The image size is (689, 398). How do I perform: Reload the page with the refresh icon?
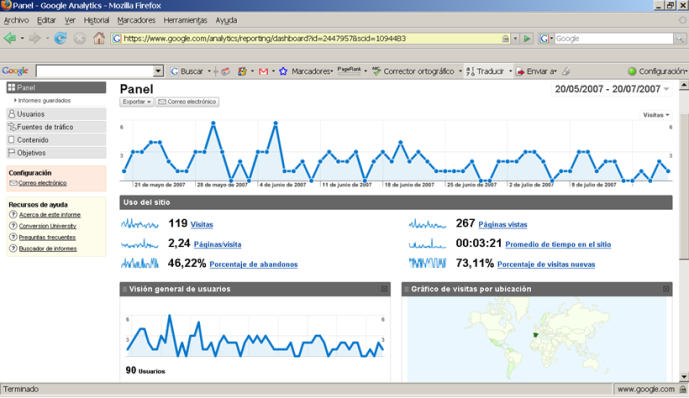pos(60,38)
